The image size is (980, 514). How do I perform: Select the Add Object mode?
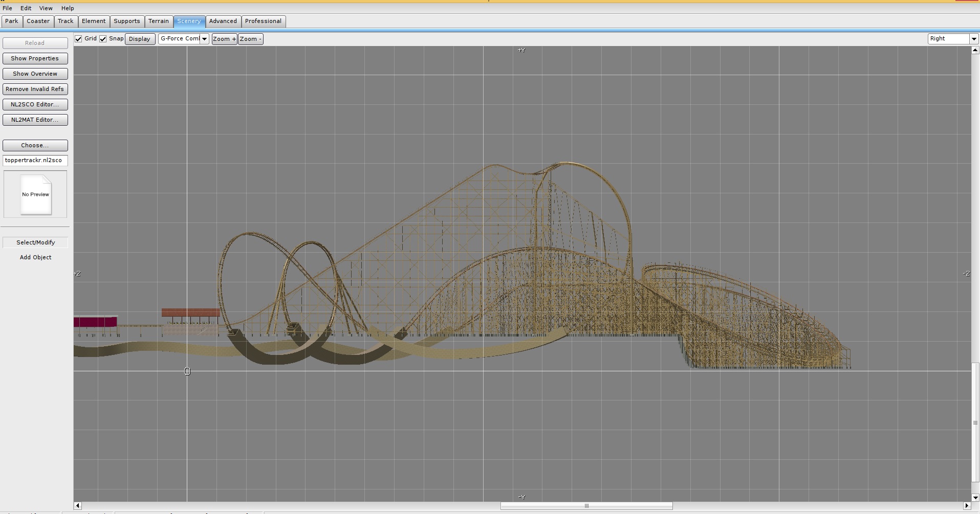click(x=35, y=257)
